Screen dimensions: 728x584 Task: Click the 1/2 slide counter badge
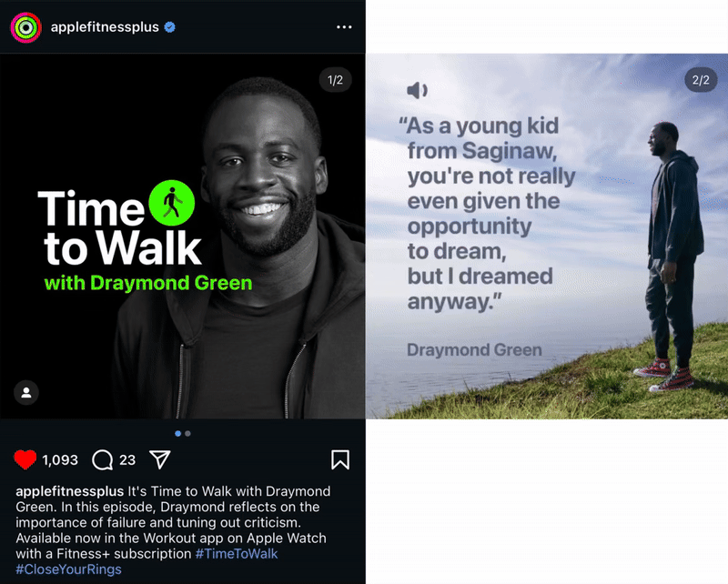(x=335, y=80)
